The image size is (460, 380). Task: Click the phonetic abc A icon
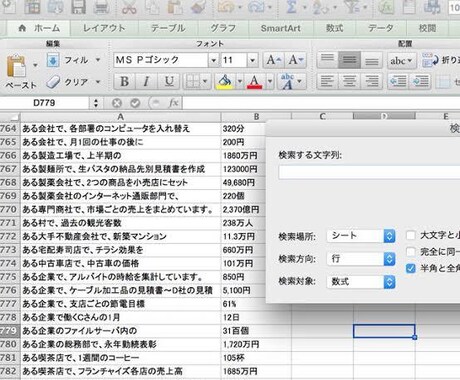tap(287, 81)
